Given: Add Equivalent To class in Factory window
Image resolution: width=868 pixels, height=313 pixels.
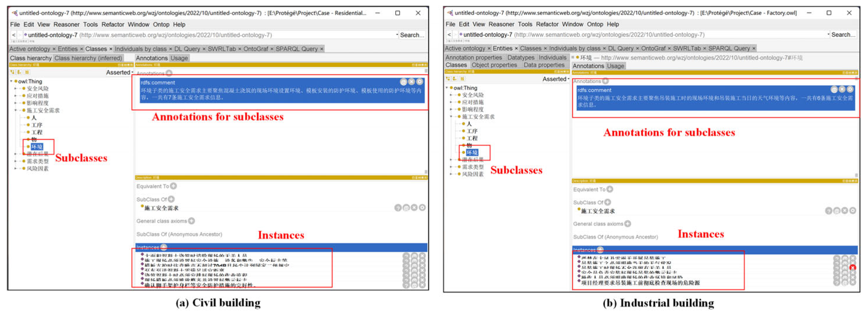Looking at the screenshot, I should pyautogui.click(x=610, y=189).
